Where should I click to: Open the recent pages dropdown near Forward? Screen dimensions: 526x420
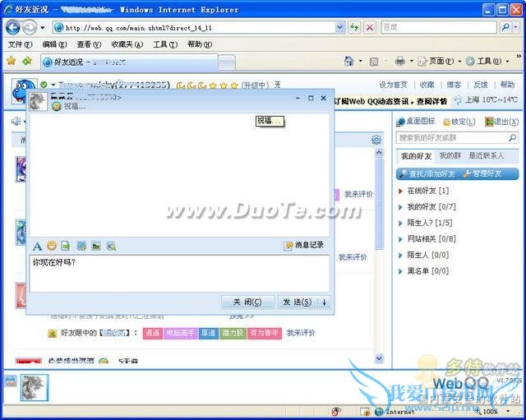click(43, 27)
